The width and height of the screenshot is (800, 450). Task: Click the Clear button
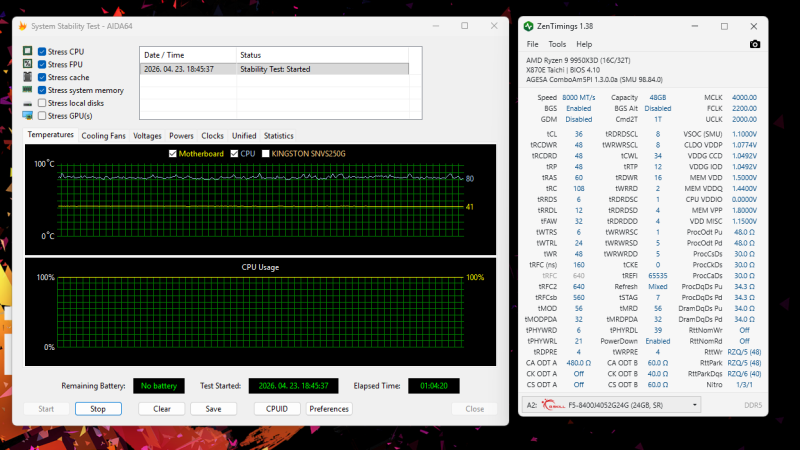(x=162, y=409)
